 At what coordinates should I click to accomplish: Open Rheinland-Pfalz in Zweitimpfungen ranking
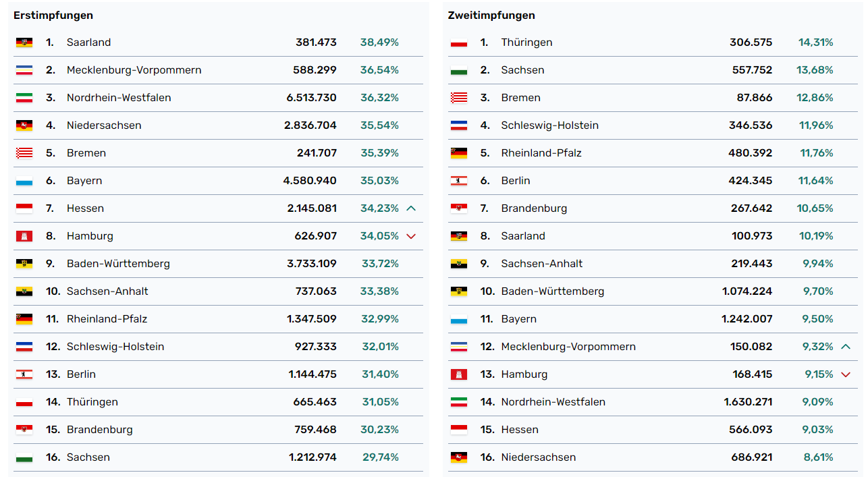point(541,153)
